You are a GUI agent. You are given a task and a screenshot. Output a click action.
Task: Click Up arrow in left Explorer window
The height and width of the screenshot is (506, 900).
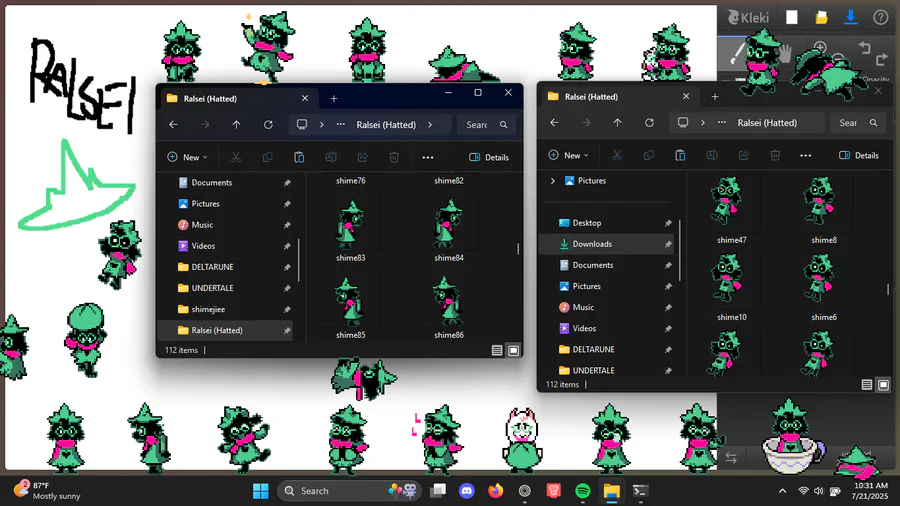coord(236,124)
